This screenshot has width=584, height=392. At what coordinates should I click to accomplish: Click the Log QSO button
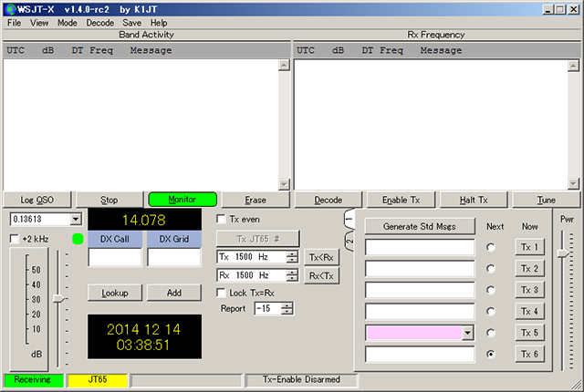36,200
